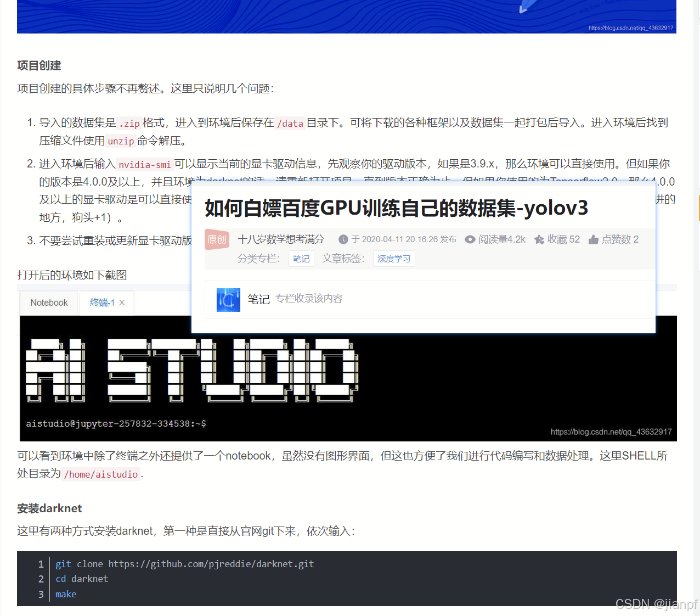700x616 pixels.
Task: Click the 打开后的环境如下截图 caption
Action: click(x=72, y=275)
